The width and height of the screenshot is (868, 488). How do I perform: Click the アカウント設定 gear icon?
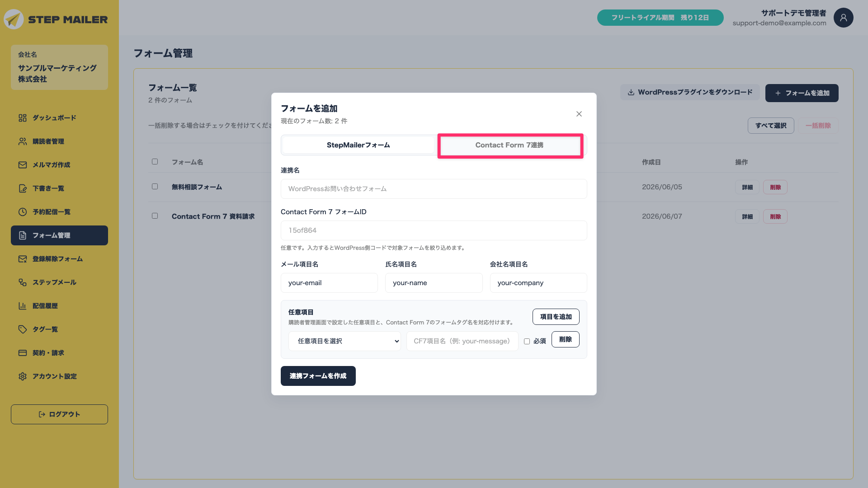23,376
